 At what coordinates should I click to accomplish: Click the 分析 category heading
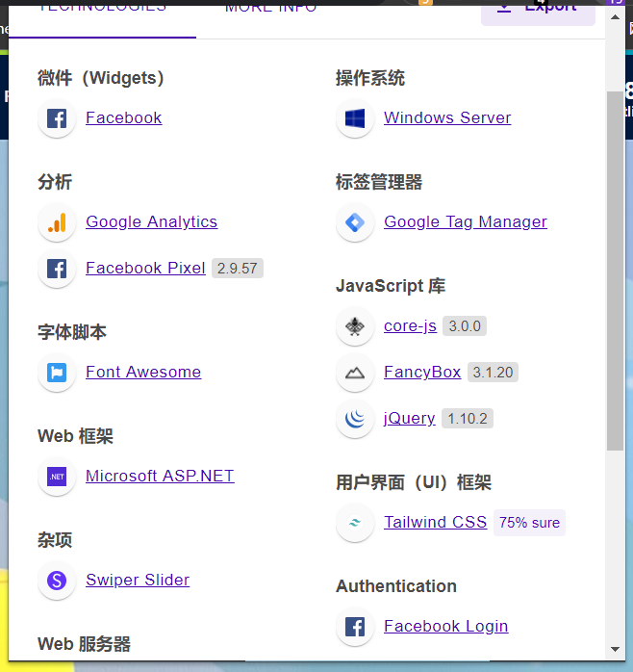(55, 182)
